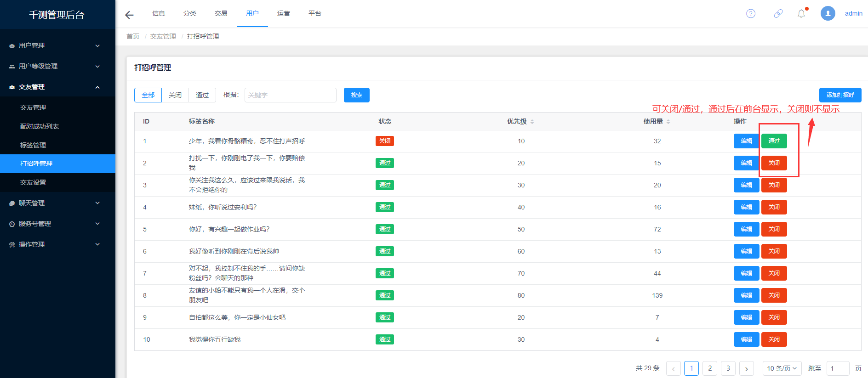Image resolution: width=868 pixels, height=378 pixels.
Task: Click the red 关闭 status tag of row 1
Action: pos(385,141)
